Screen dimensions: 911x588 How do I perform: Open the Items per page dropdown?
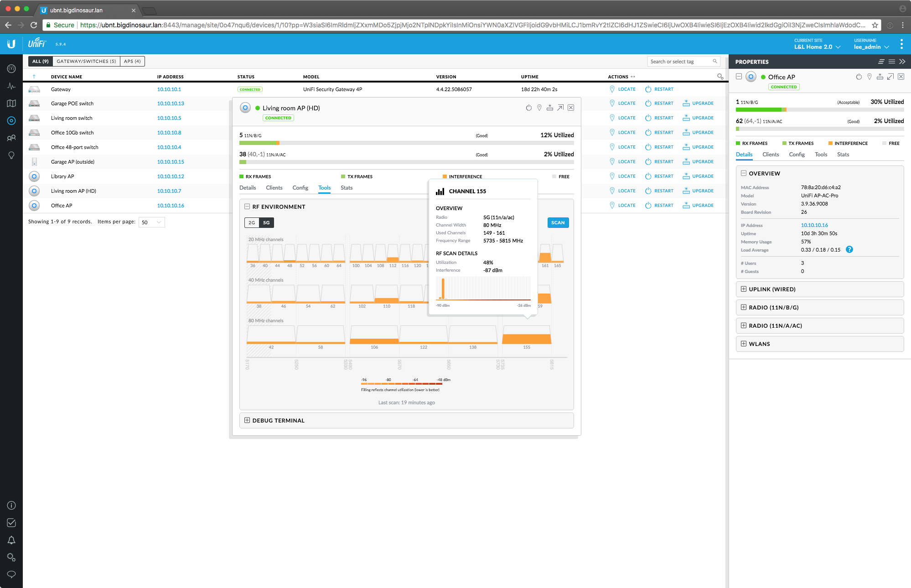[151, 222]
